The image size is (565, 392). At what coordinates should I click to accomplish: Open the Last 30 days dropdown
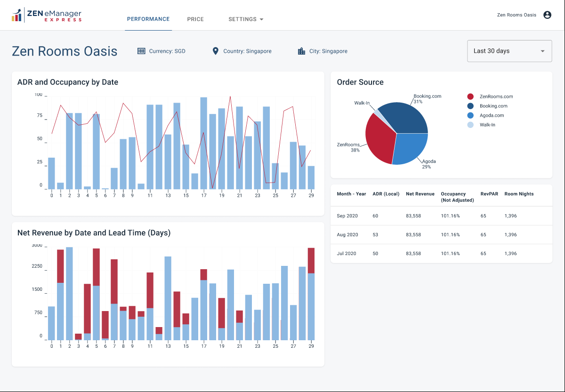point(509,51)
